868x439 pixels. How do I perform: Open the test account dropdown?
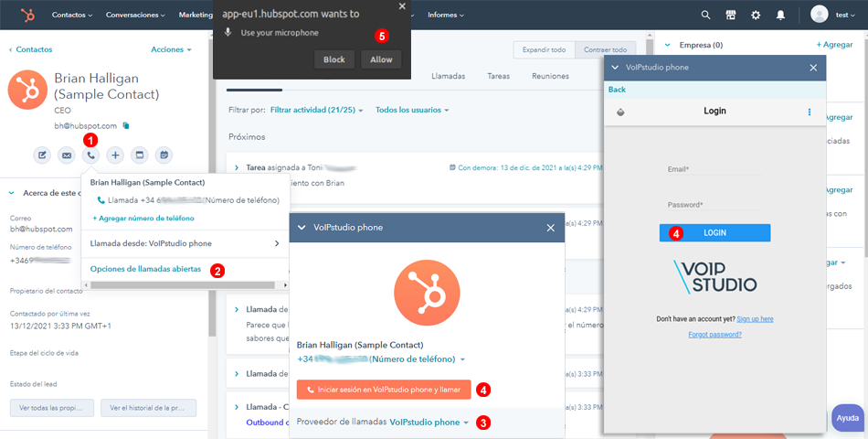click(x=845, y=15)
